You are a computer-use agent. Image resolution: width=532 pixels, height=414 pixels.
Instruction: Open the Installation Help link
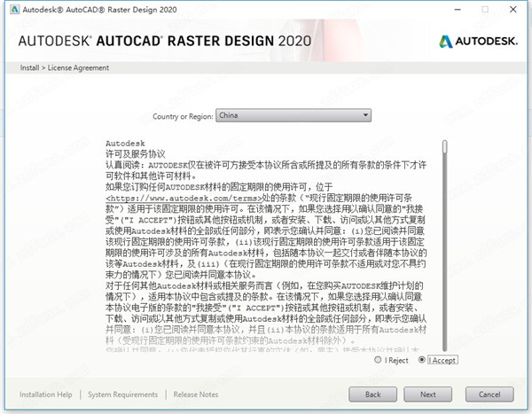point(46,394)
